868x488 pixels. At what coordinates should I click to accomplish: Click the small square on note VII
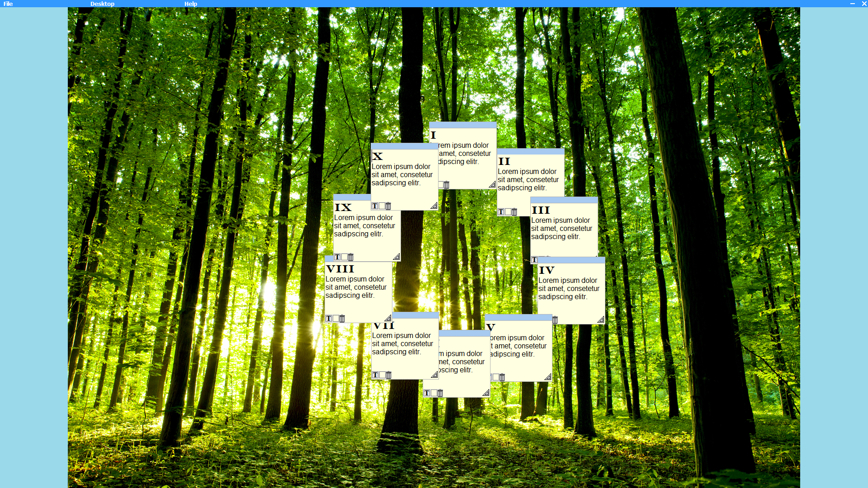[x=382, y=375]
